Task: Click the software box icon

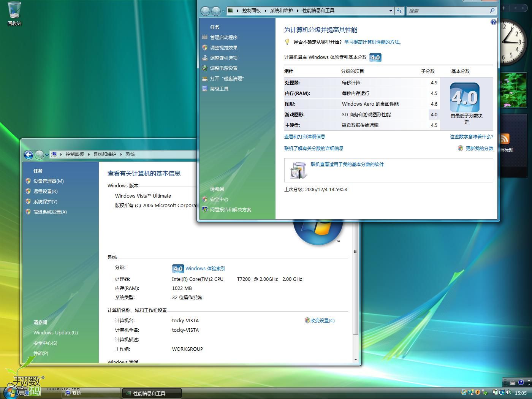Action: pyautogui.click(x=298, y=170)
